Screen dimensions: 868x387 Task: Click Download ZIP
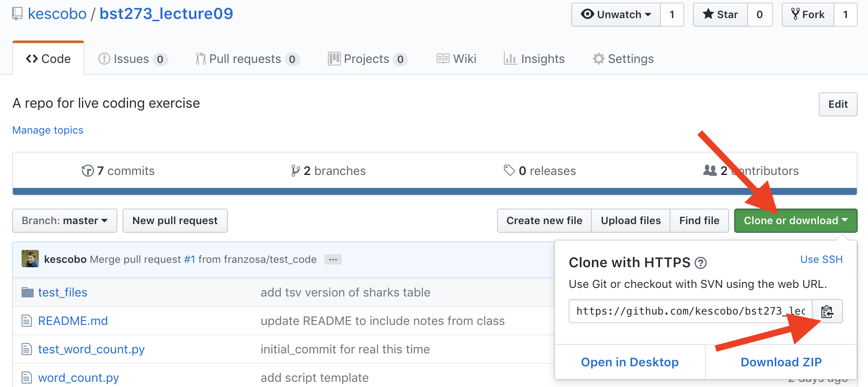point(781,362)
